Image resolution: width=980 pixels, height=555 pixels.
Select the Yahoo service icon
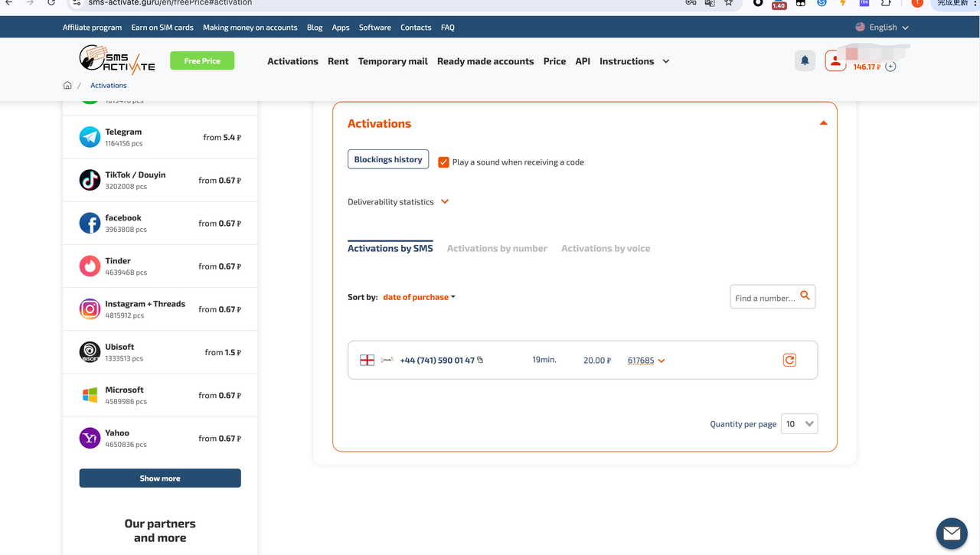coord(90,438)
